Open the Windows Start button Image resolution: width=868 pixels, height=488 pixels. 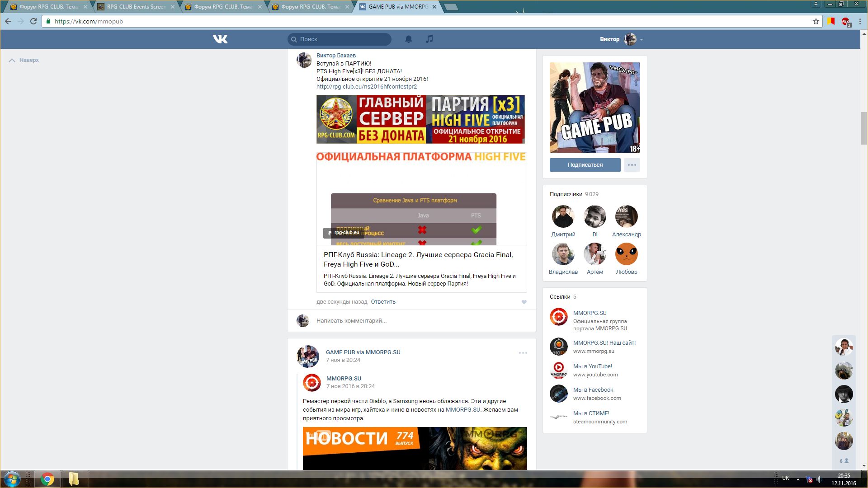pos(12,479)
